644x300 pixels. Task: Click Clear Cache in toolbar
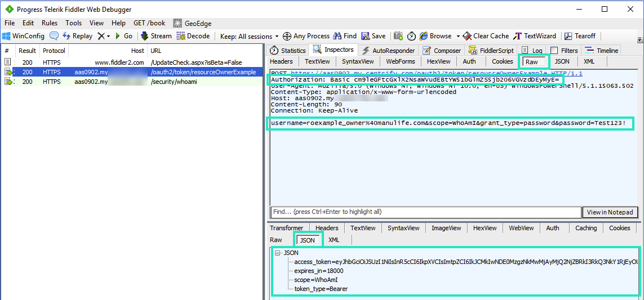(x=486, y=36)
